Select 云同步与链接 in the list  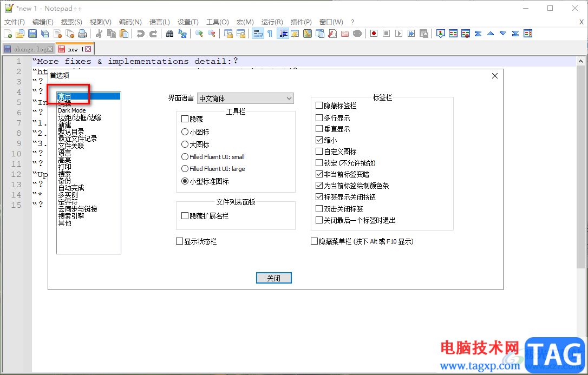tap(77, 209)
